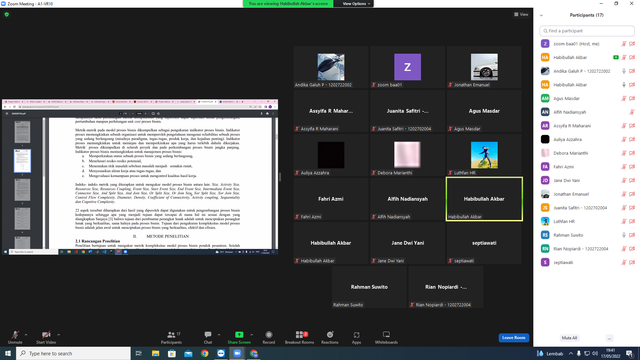Start recording with the Record button
Screen dimensions: 640x360
coord(269,337)
